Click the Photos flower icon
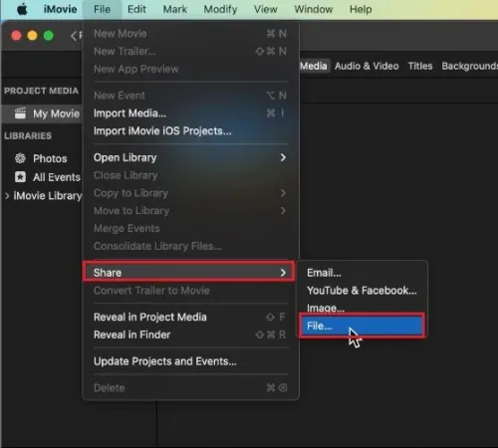The width and height of the screenshot is (498, 448). [x=20, y=158]
